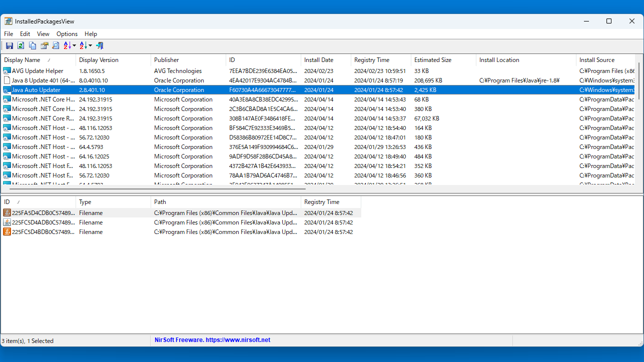Sort lower pane by Type header
Screen dimensions: 644x362
coord(113,202)
